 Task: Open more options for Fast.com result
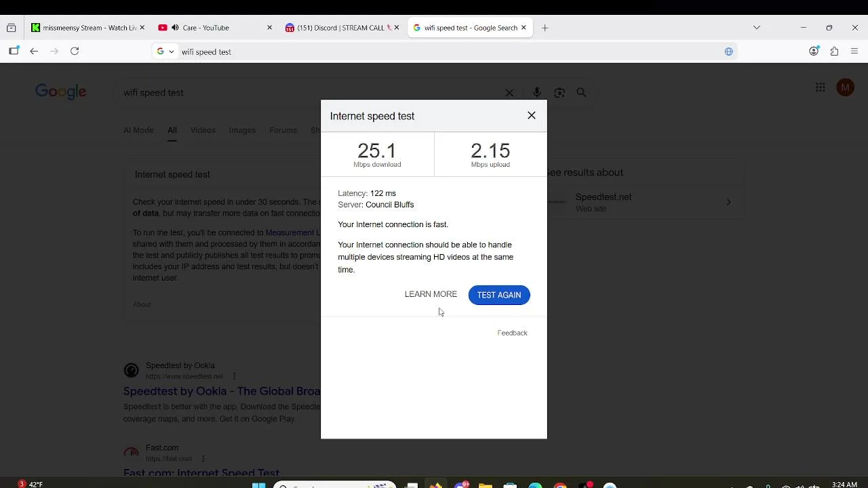203,459
